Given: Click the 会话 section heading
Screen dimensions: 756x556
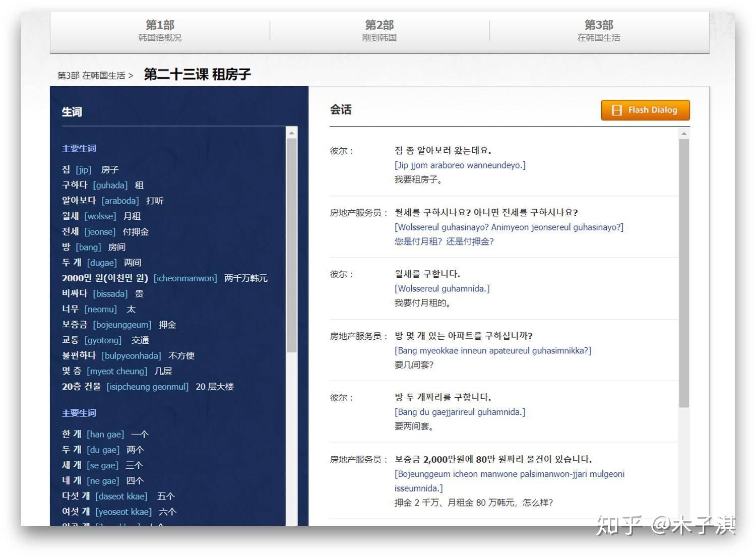Looking at the screenshot, I should coord(341,110).
